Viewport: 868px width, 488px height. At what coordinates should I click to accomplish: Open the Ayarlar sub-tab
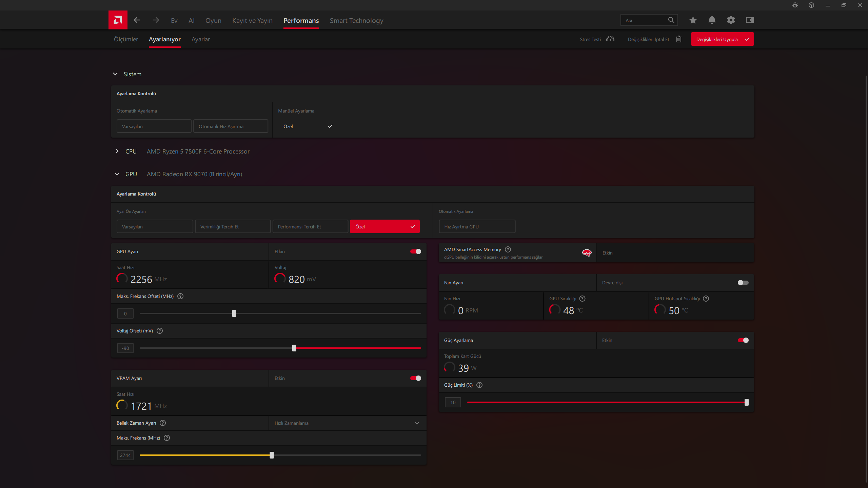[x=201, y=39]
